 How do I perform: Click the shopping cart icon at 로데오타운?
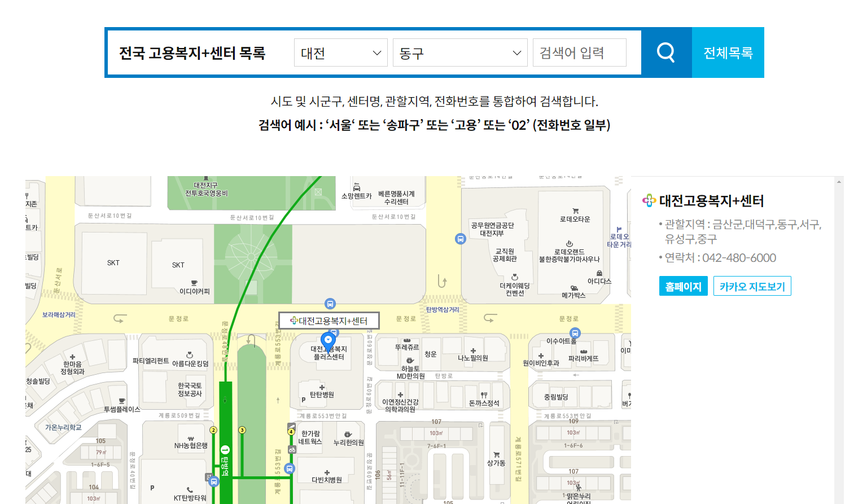[x=576, y=211]
